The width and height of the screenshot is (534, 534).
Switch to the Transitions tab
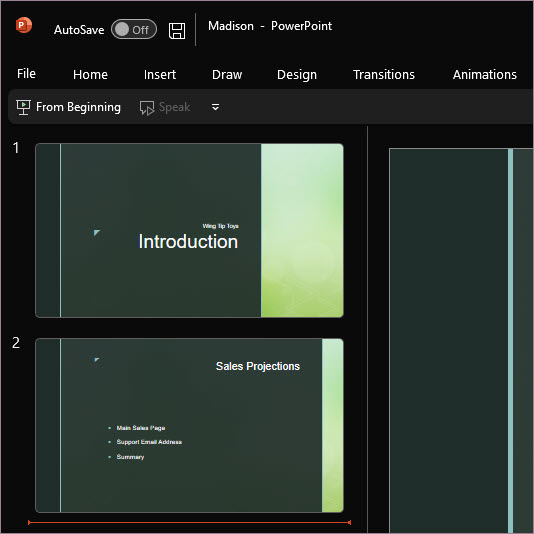(384, 75)
